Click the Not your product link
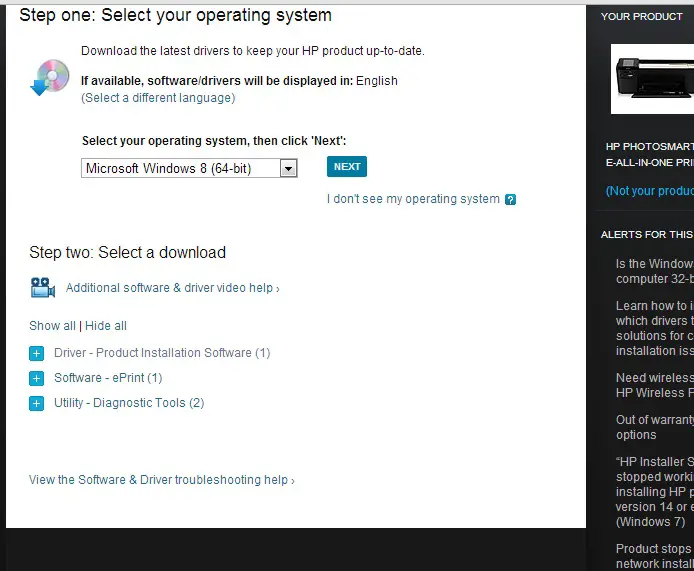694x571 pixels. 649,191
